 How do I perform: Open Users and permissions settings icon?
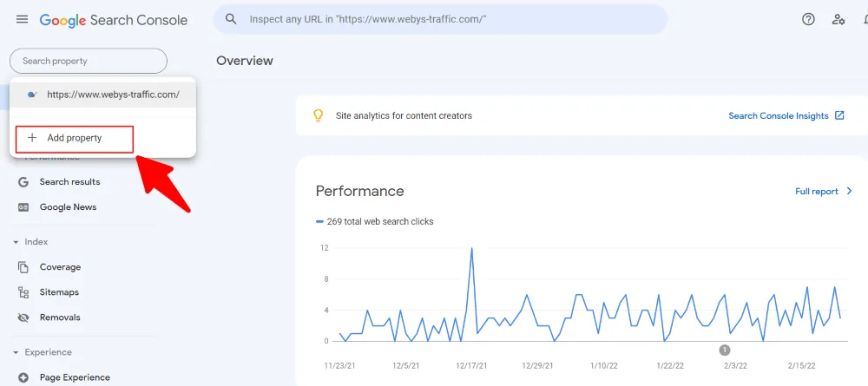pos(838,19)
